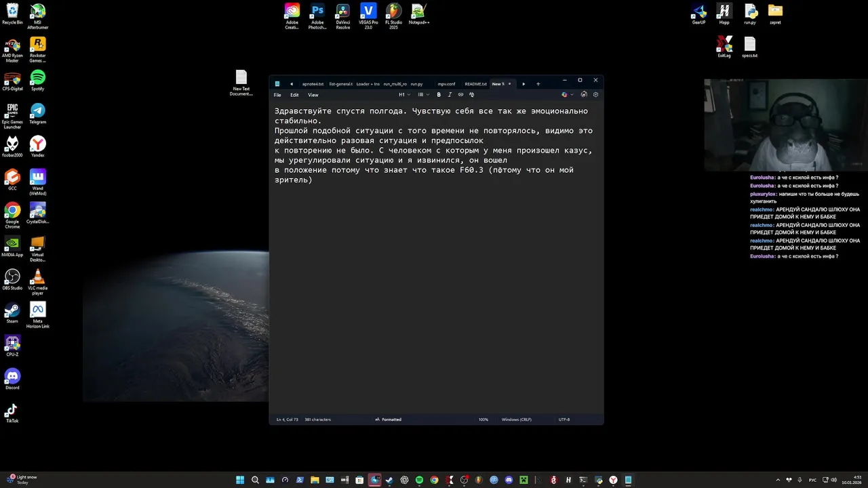Switch to the Loader + Ins tab

[x=368, y=84]
